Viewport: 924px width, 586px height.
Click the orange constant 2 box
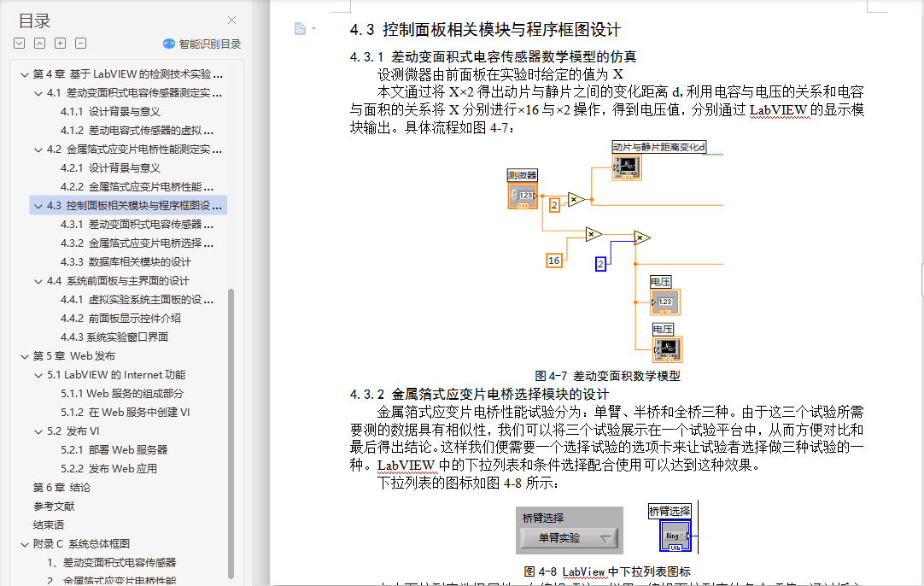(x=554, y=205)
